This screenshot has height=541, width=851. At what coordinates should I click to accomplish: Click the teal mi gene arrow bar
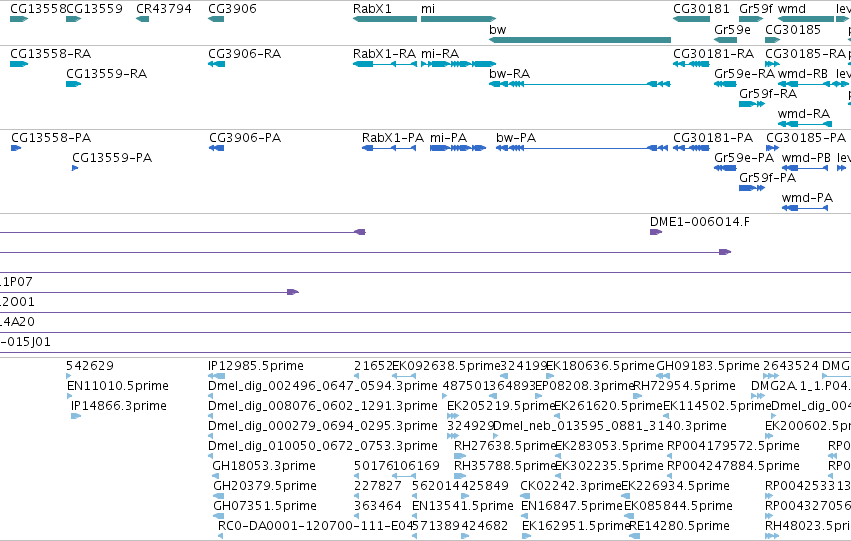tap(458, 19)
